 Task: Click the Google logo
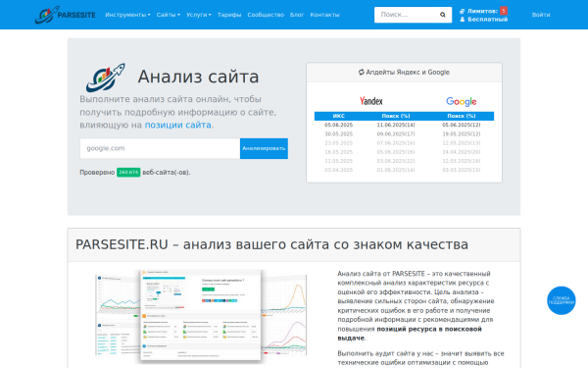462,101
